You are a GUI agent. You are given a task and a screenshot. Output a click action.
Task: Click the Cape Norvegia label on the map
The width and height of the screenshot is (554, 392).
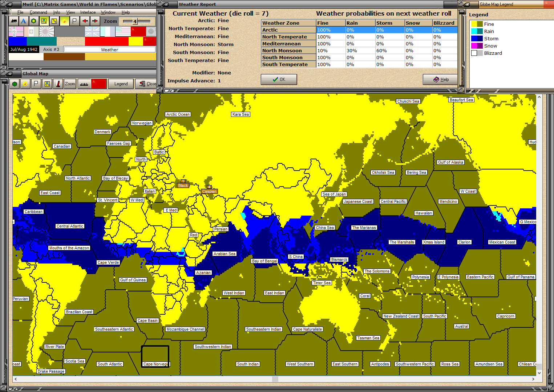point(156,364)
